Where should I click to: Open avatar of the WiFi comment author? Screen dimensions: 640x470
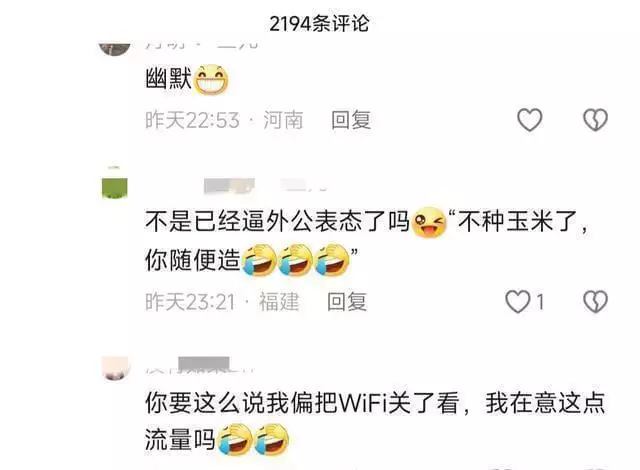[116, 368]
